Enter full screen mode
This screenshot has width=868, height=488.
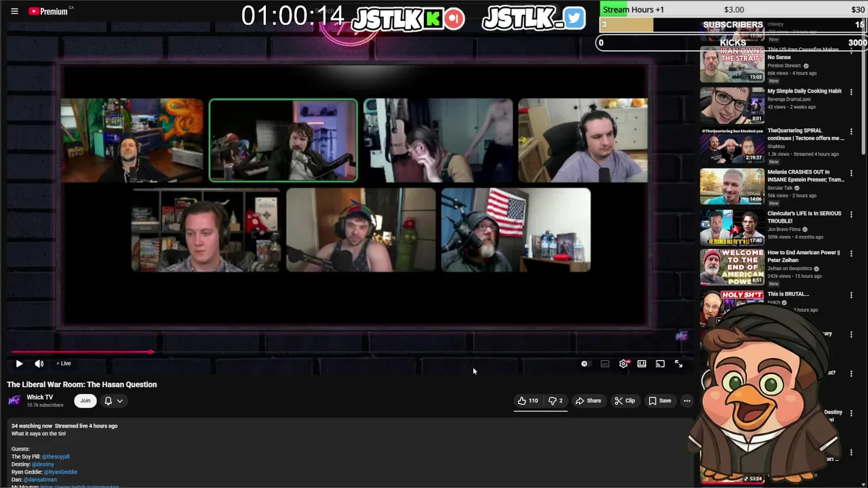[x=678, y=364]
